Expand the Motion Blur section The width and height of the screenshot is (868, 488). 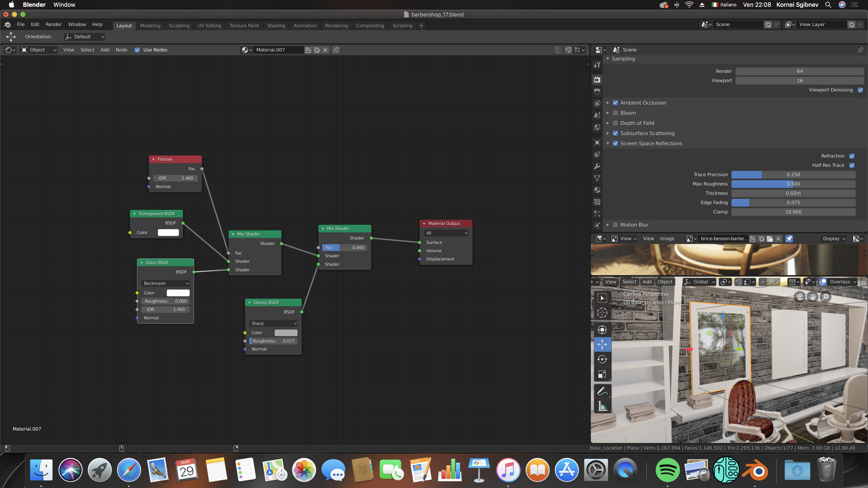pos(608,225)
